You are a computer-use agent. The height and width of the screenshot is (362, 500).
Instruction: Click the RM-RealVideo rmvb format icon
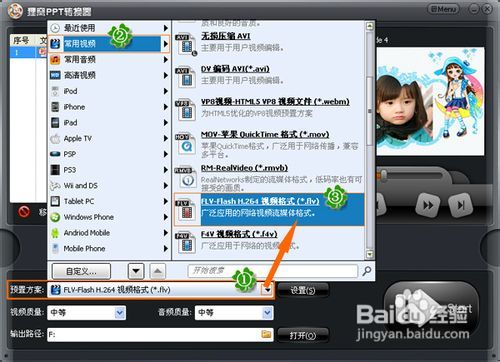(186, 177)
